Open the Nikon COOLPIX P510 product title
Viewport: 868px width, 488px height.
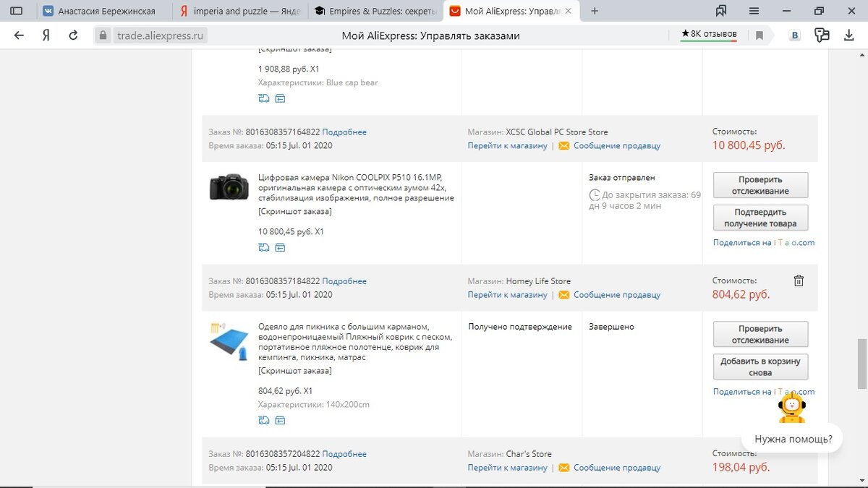click(356, 188)
